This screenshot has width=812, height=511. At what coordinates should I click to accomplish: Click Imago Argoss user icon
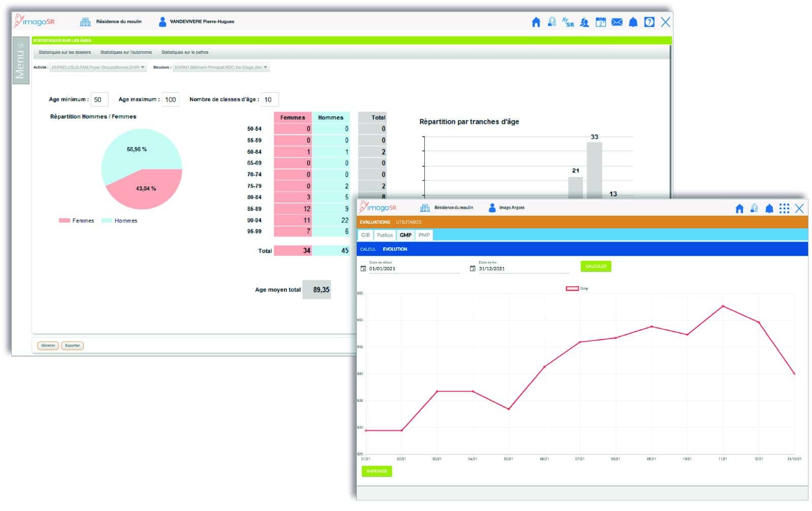(x=492, y=208)
